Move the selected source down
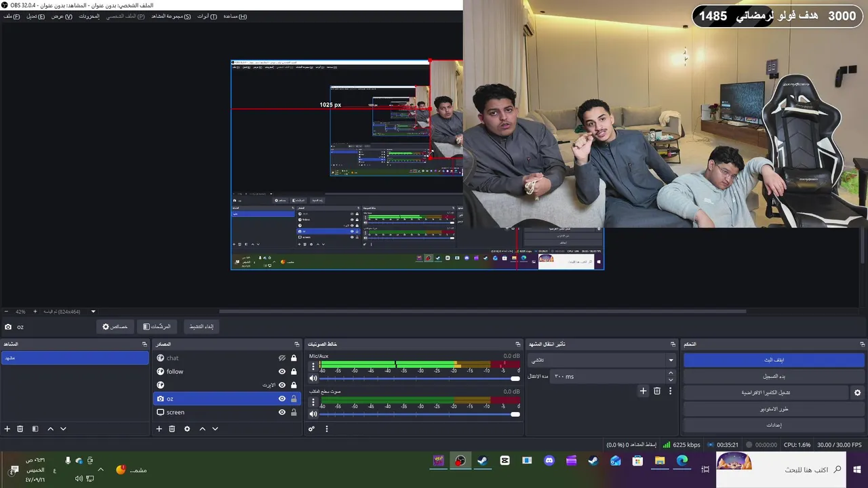 point(215,429)
